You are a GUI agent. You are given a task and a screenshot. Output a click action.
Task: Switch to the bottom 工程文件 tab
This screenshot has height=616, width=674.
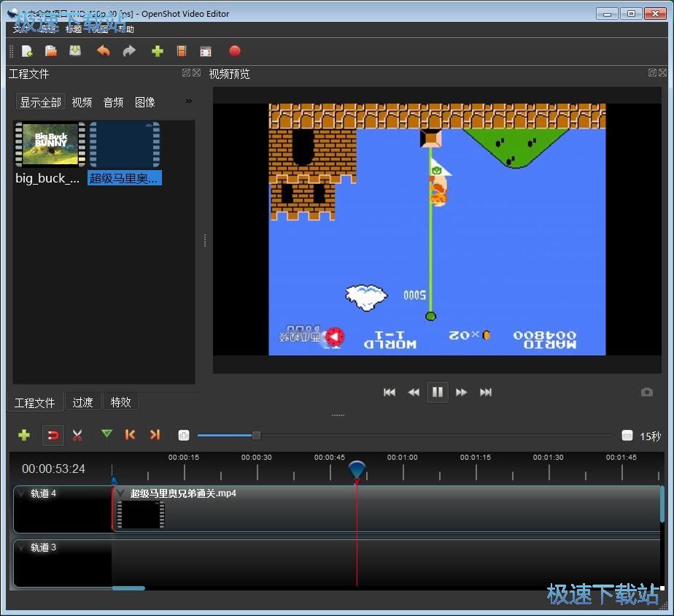[x=35, y=403]
